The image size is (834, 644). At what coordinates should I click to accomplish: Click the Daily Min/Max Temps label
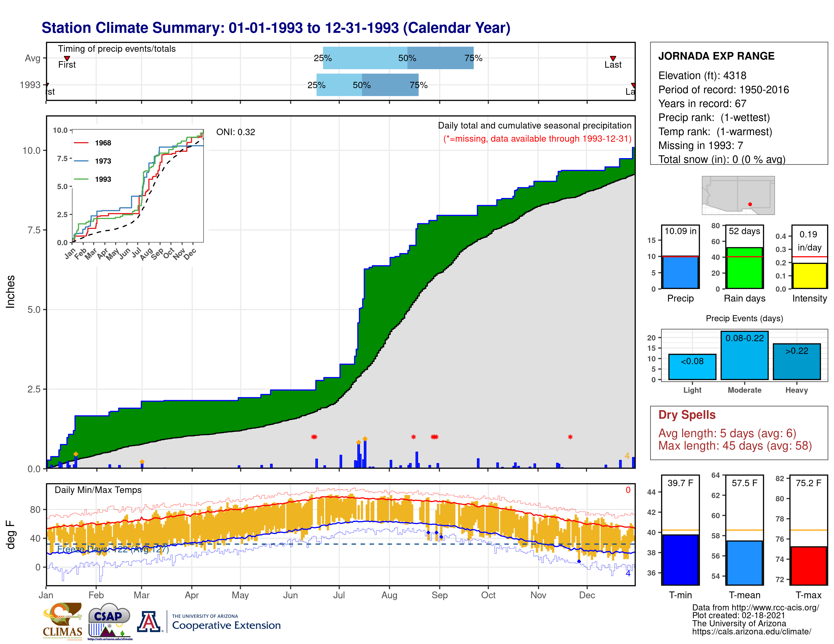98,490
